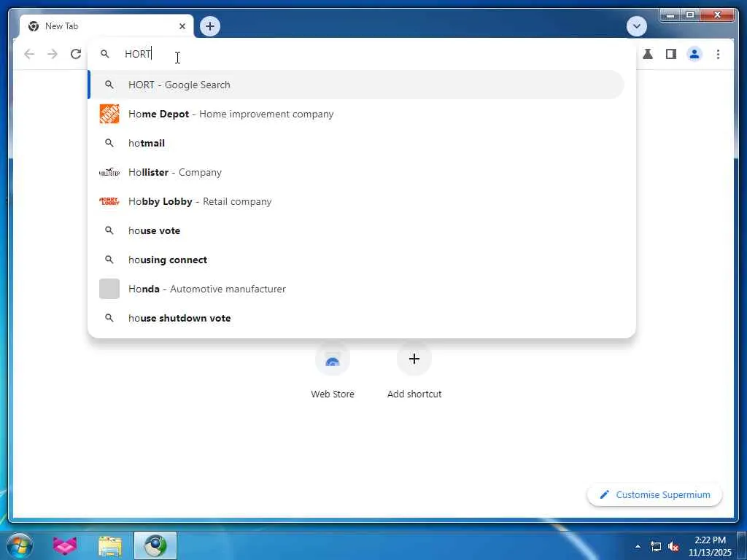Open the Windows Start menu
Image resolution: width=747 pixels, height=560 pixels.
pos(20,545)
